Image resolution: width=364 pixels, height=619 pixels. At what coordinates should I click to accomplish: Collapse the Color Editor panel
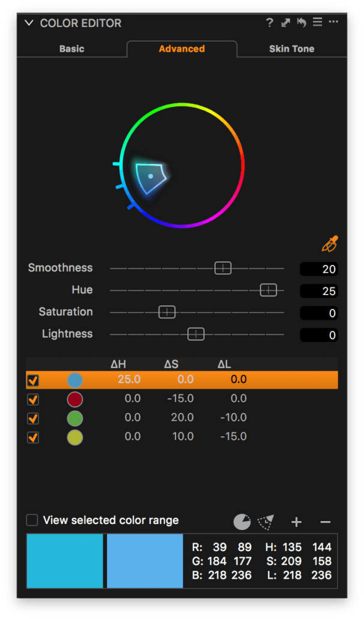(x=28, y=22)
